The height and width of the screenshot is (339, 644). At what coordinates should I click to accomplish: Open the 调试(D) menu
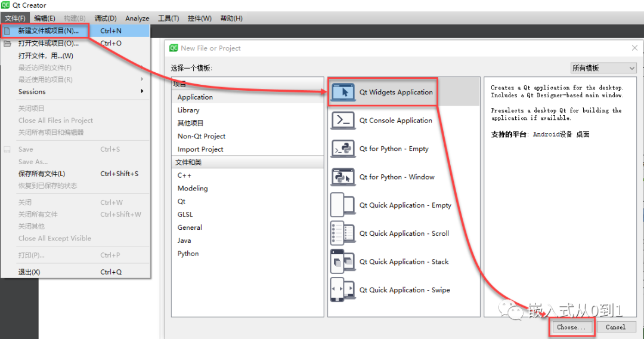point(105,18)
